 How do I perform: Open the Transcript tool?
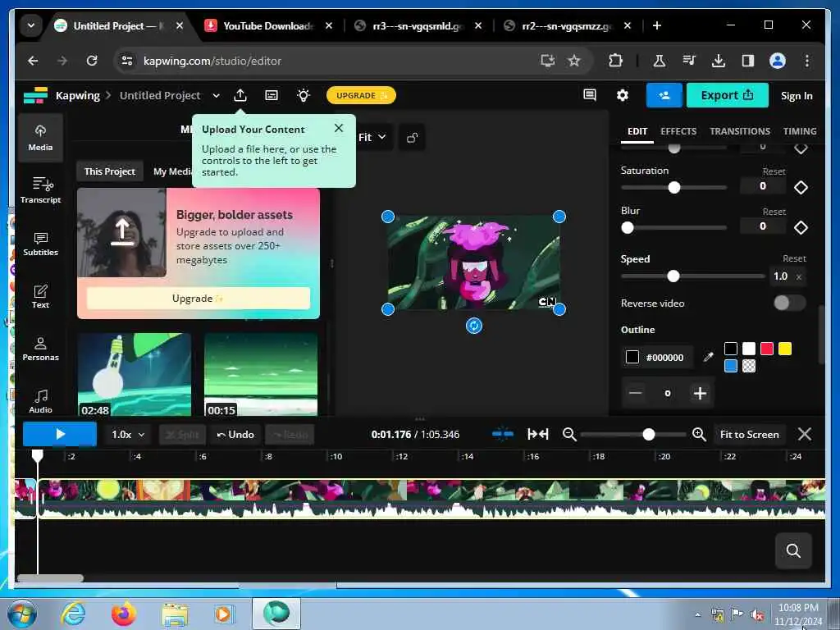click(40, 190)
